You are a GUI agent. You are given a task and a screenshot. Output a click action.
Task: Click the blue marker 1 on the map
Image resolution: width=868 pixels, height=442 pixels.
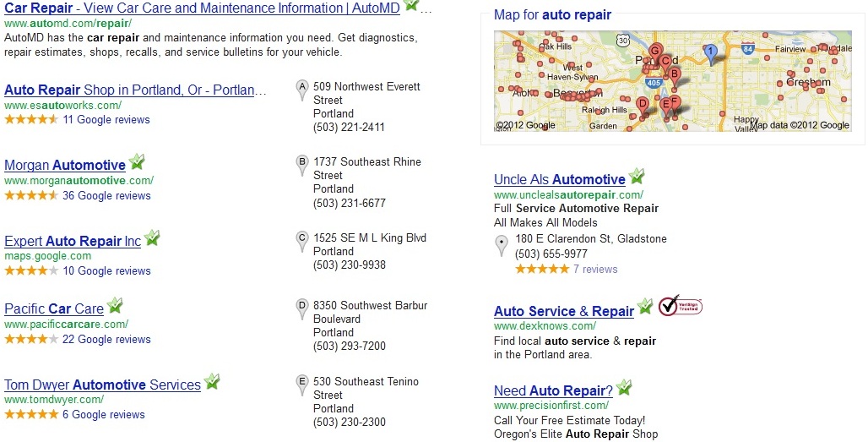pos(710,55)
